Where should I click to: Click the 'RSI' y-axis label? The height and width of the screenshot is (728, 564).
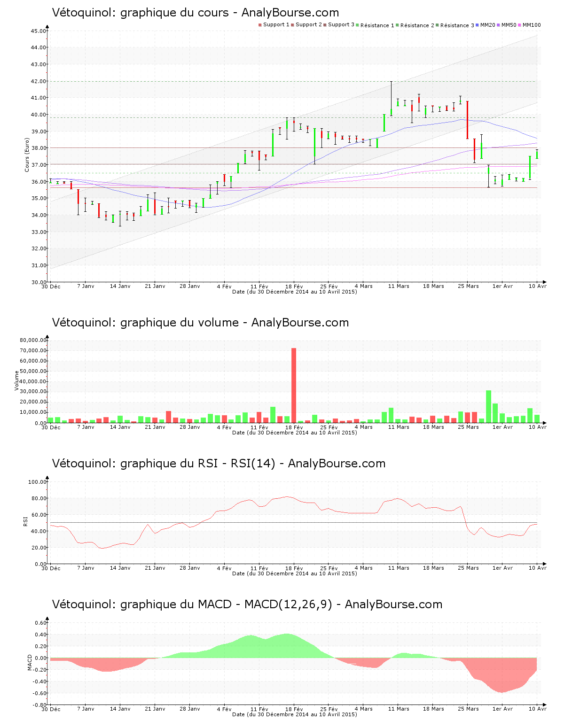click(x=25, y=521)
